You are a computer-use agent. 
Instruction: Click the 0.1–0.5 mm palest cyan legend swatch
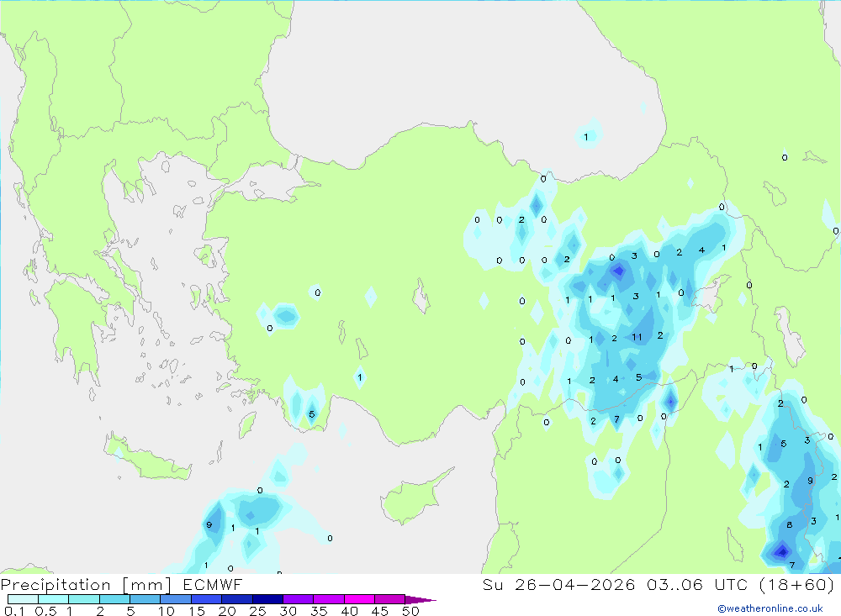tap(23, 599)
